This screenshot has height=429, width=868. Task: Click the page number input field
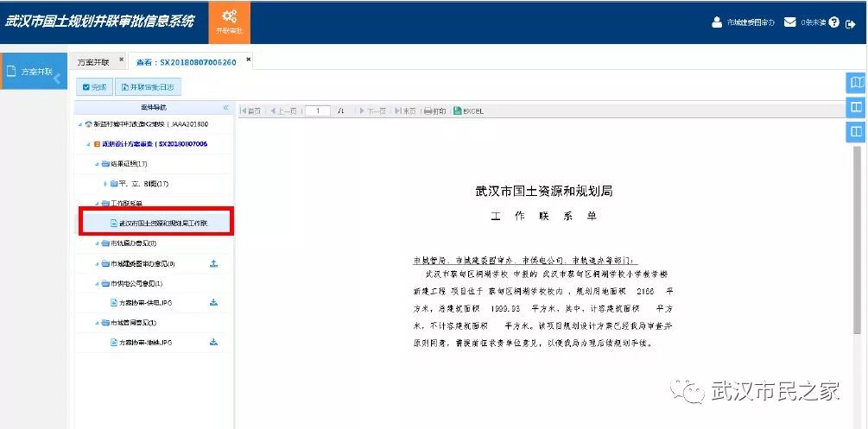pyautogui.click(x=318, y=110)
